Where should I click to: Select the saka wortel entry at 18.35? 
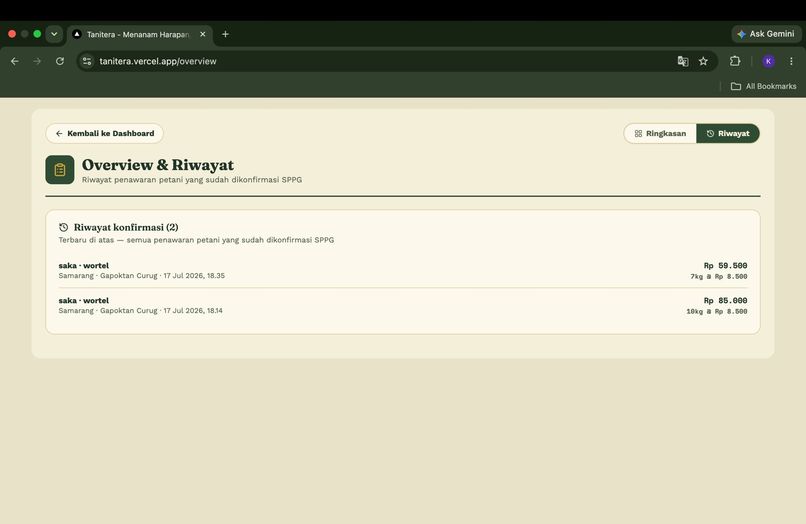(402, 270)
